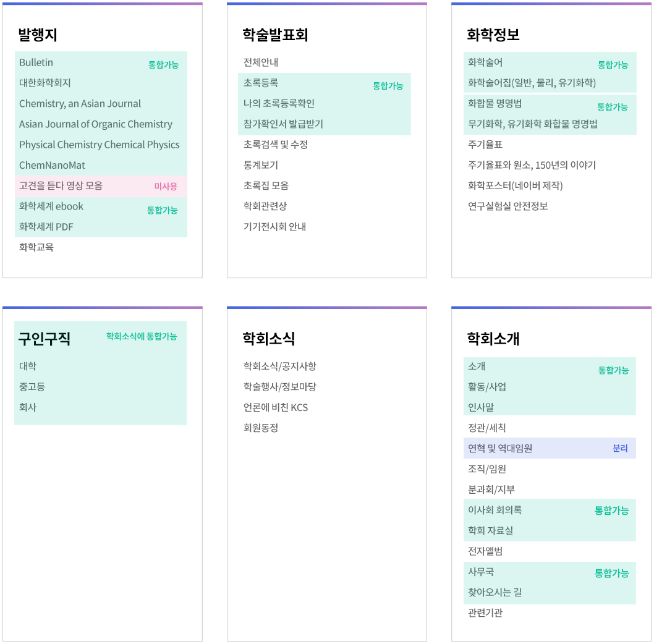Select 주기율표와 원소, 150년의 이야기 item
Screen dimensions: 654x644
532,165
